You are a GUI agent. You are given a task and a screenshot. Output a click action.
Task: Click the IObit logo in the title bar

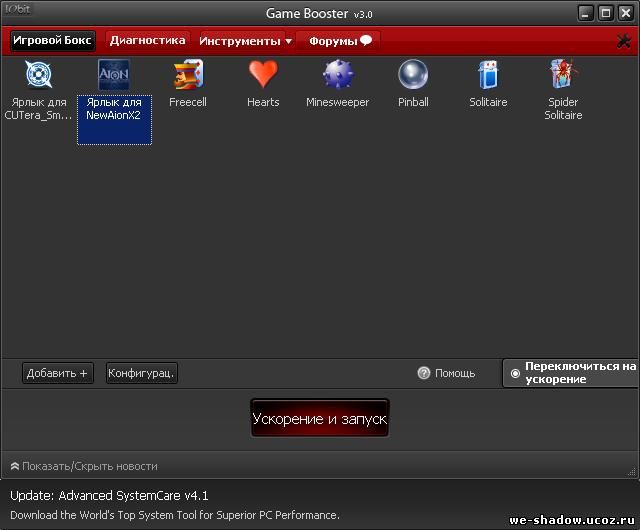(17, 9)
